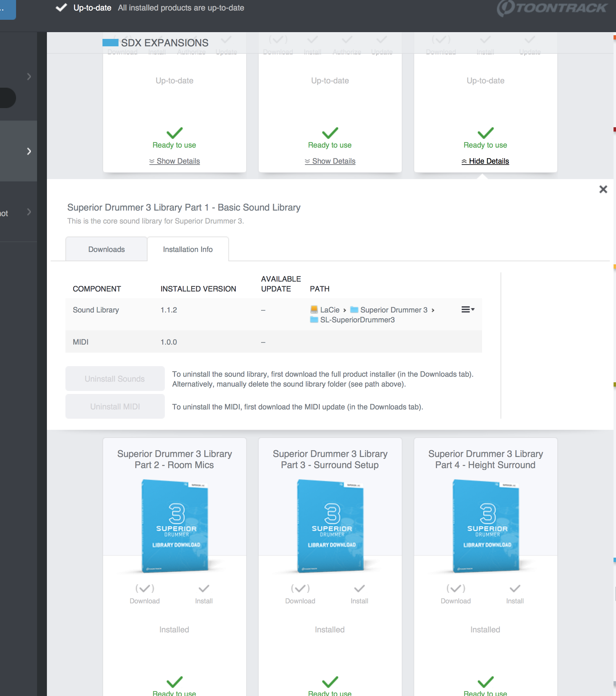The height and width of the screenshot is (696, 616).
Task: Click the Download checkmark on Height Surround card
Action: click(x=455, y=589)
